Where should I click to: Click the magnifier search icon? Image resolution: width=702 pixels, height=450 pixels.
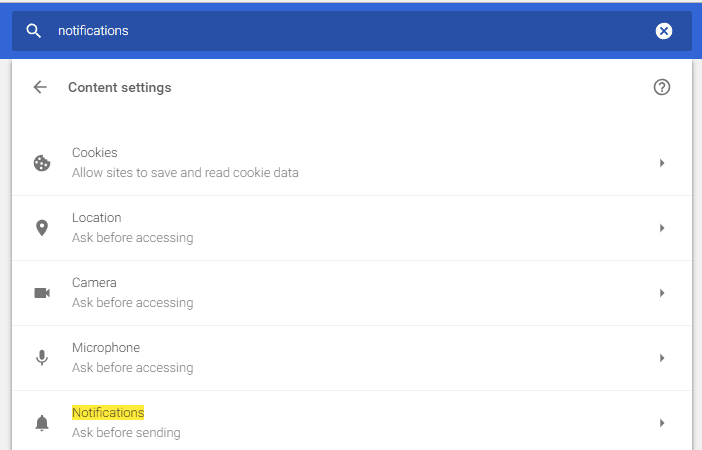(34, 31)
